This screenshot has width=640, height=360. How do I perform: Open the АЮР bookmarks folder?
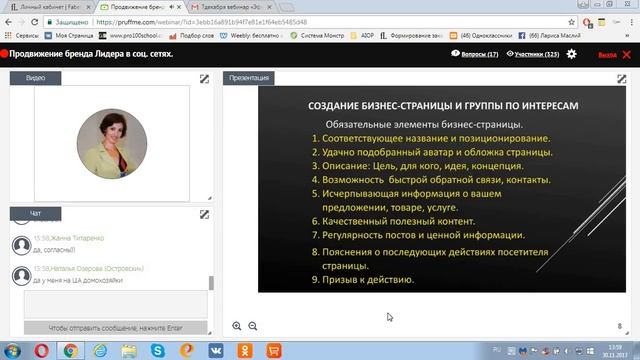click(362, 36)
